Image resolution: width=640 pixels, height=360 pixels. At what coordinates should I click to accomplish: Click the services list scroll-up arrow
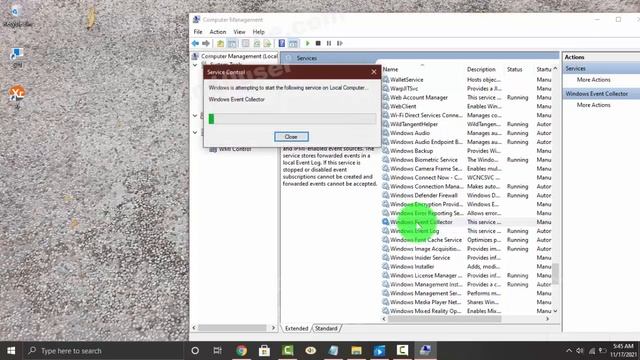(x=555, y=69)
